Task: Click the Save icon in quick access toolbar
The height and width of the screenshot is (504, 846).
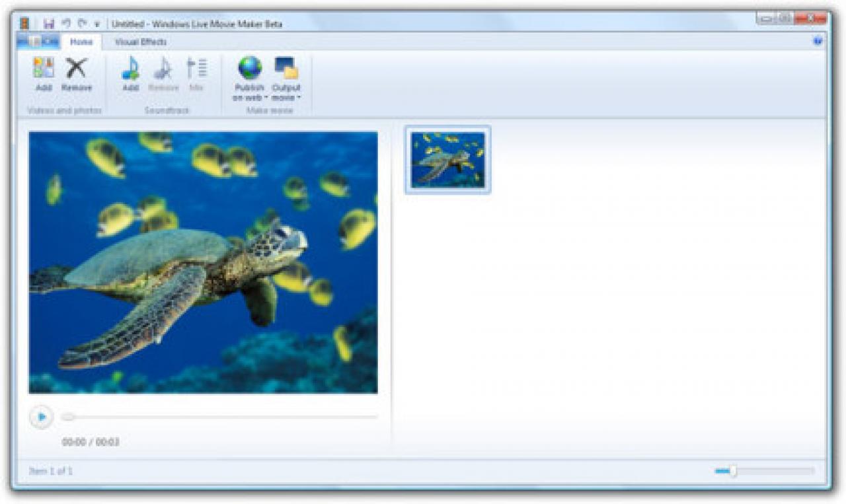Action: coord(49,24)
